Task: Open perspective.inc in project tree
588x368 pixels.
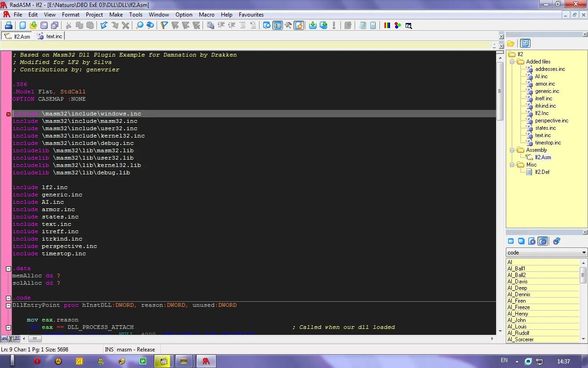Action: 551,121
